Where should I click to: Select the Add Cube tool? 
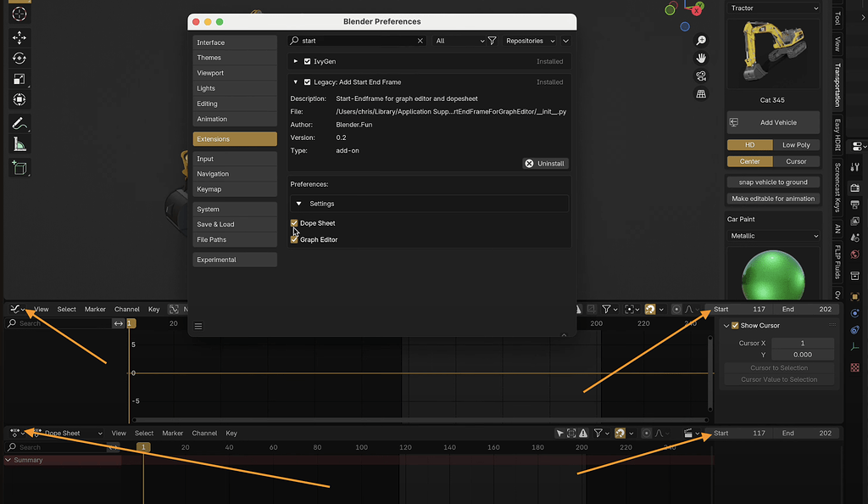[19, 168]
